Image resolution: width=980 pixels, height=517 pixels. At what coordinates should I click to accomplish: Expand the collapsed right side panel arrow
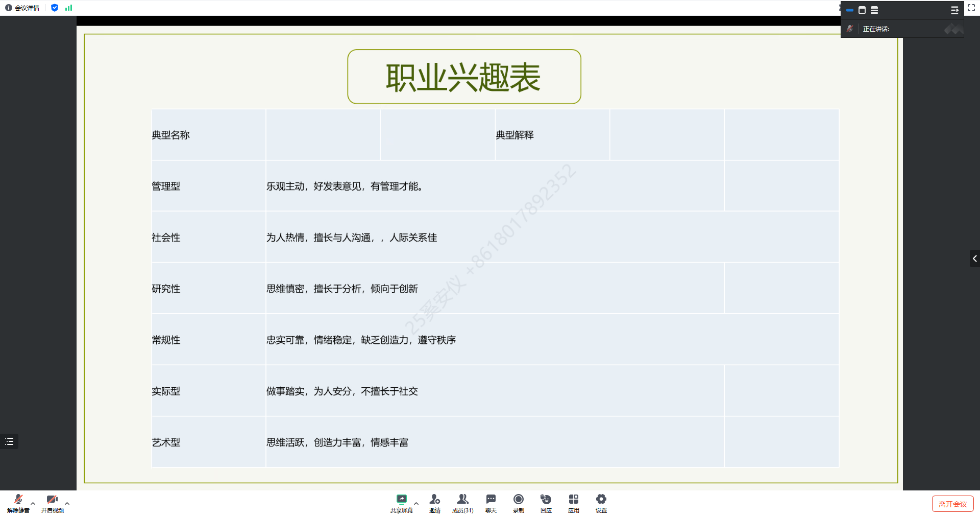coord(974,258)
